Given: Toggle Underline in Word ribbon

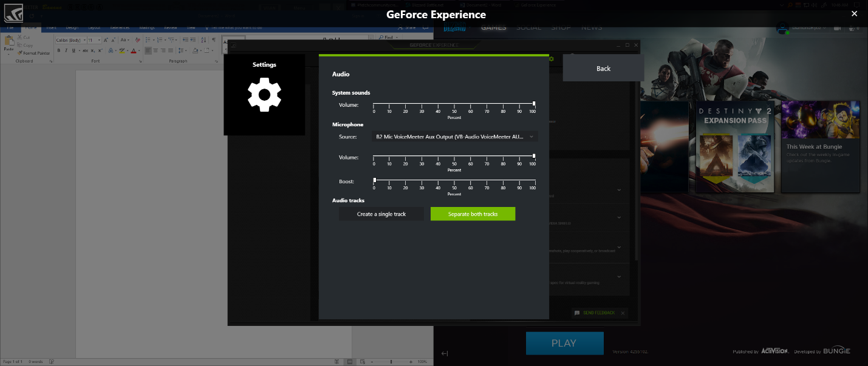Looking at the screenshot, I should (73, 50).
